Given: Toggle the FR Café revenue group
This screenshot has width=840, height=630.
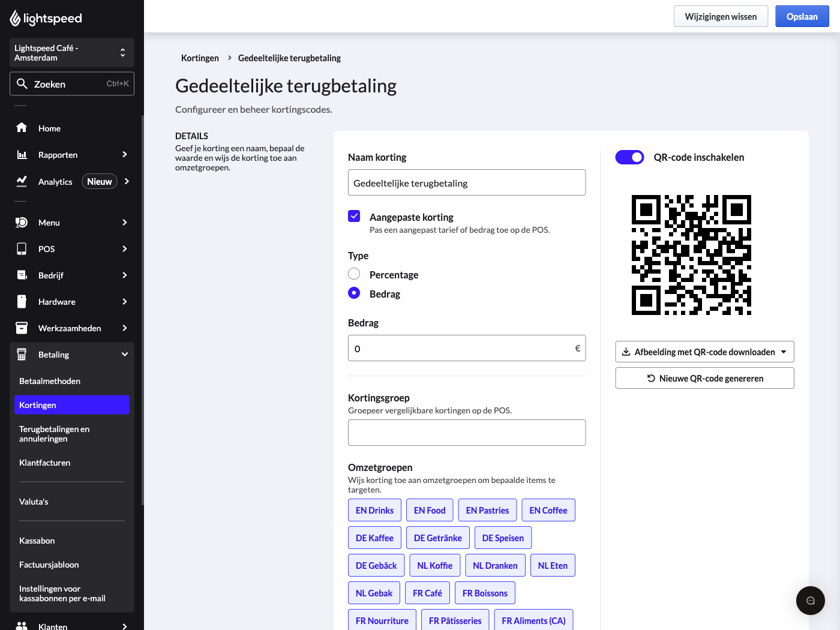Looking at the screenshot, I should point(427,593).
